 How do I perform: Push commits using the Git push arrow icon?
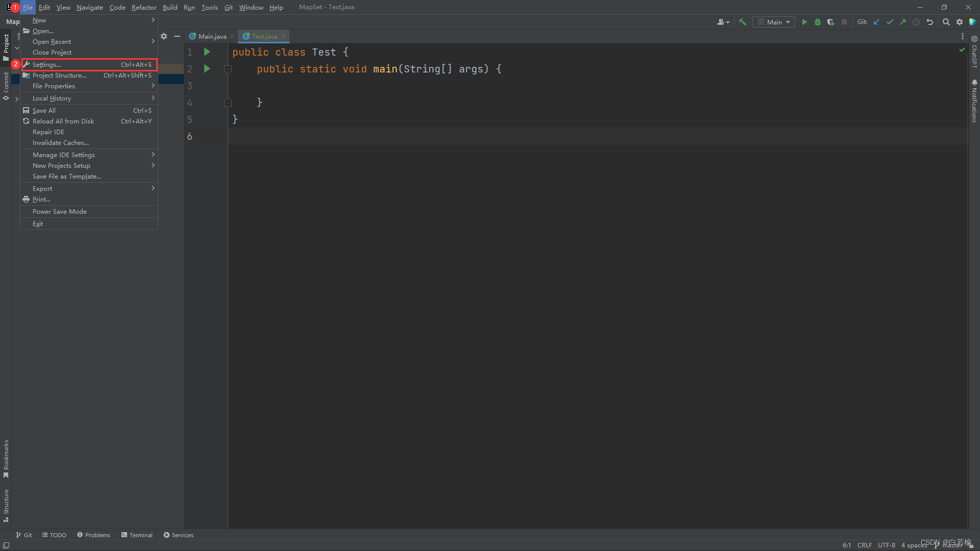tap(903, 22)
